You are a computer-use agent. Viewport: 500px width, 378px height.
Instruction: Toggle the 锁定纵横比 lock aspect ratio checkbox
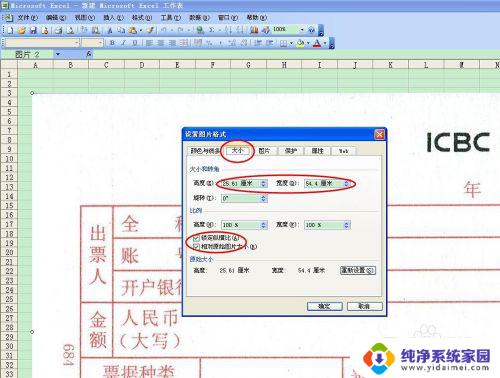(196, 238)
